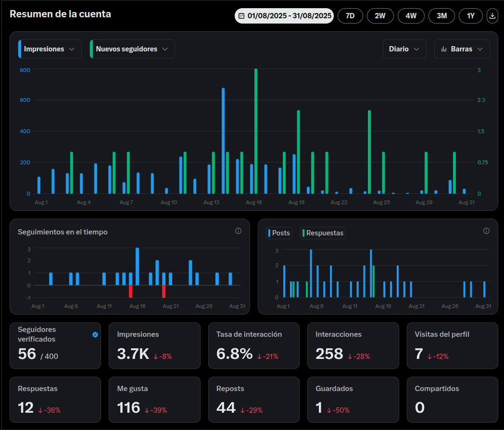Expand the Barras chart type dropdown
The image size is (504, 430).
(462, 49)
